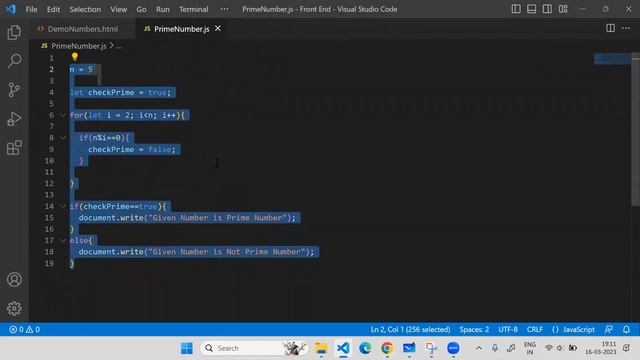Open the Customize Layout icon
Screen dimensions: 640x360
tap(563, 9)
